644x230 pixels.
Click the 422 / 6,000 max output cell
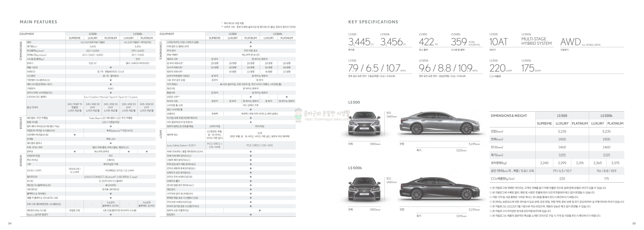(92, 50)
